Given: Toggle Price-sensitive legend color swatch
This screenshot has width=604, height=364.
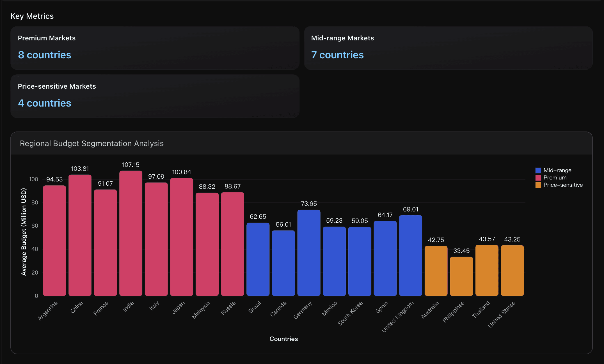Looking at the screenshot, I should (538, 185).
